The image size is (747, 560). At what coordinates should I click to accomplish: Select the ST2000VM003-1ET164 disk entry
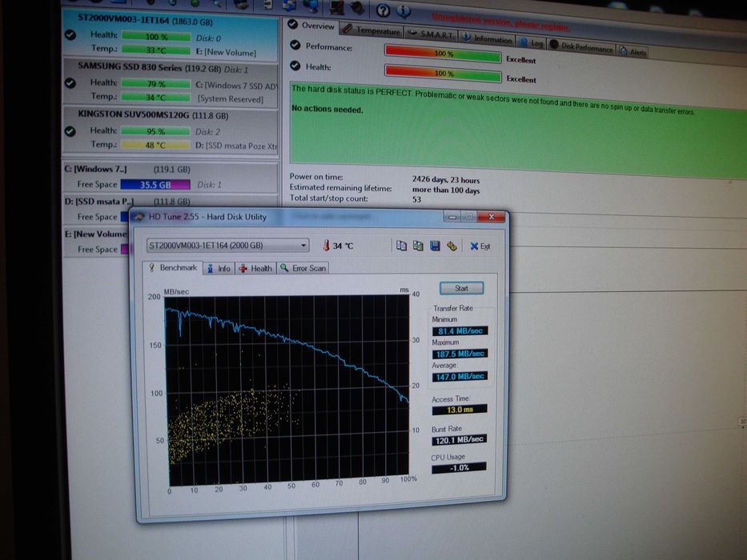[170, 35]
